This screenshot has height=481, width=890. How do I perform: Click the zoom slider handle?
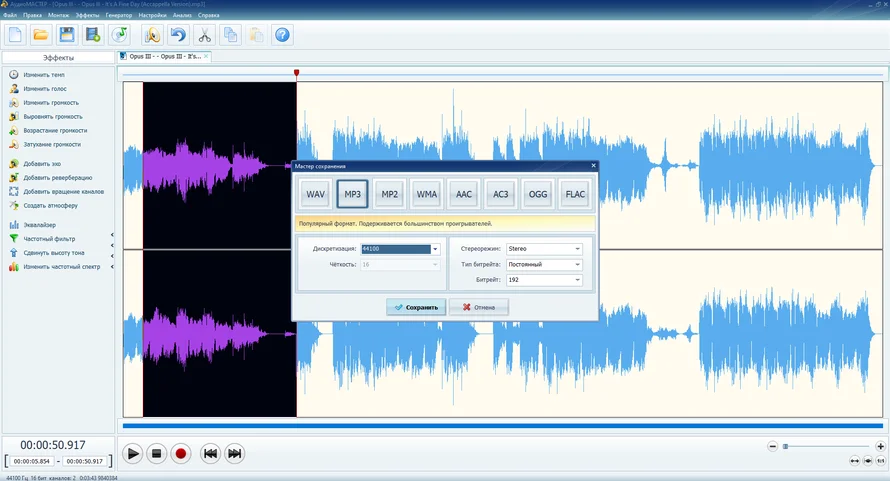786,446
